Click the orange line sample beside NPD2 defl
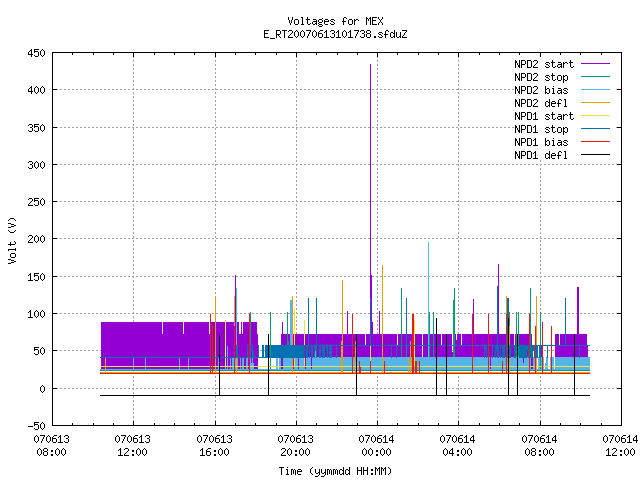 (x=596, y=102)
